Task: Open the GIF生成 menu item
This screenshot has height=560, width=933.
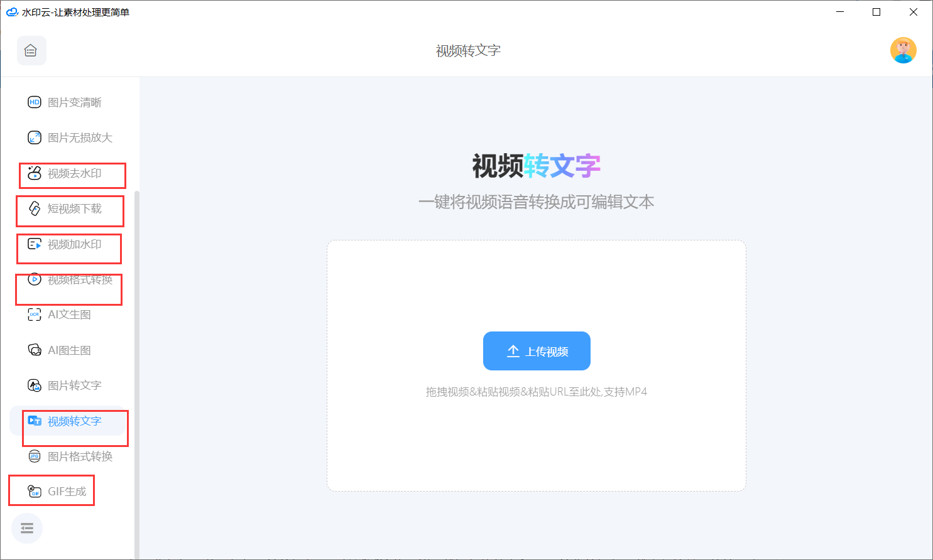Action: pos(67,492)
